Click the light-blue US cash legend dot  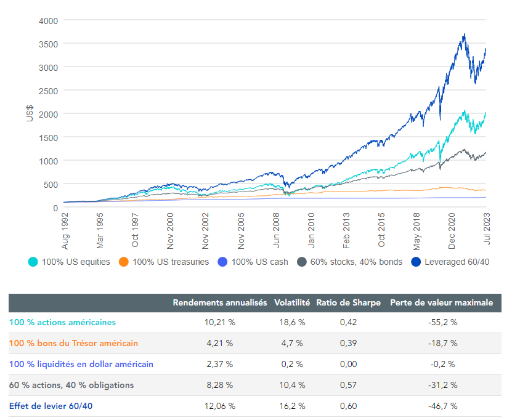(223, 262)
